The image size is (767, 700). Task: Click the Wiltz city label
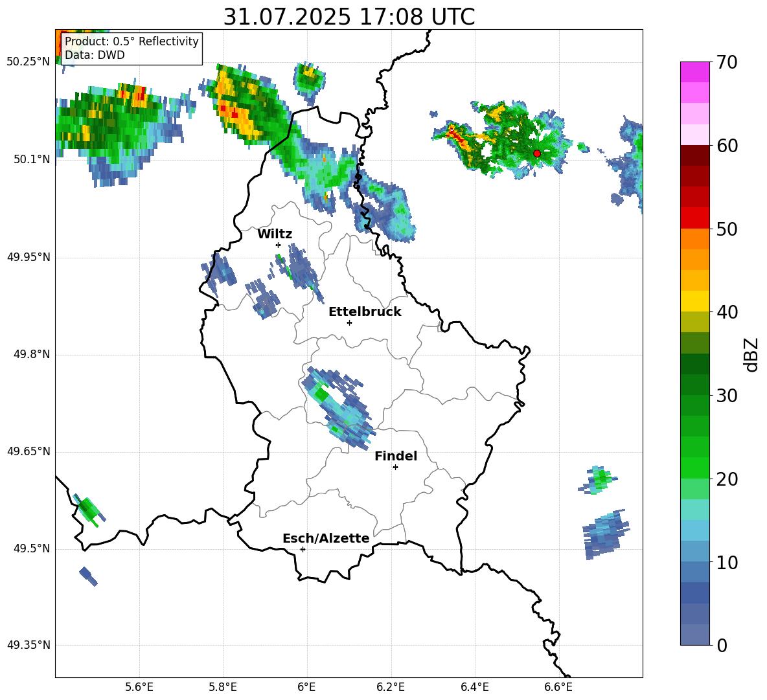275,234
